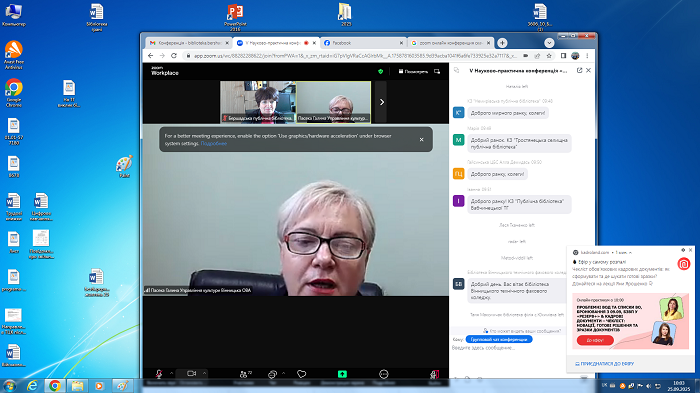Click the chat avatar 'М' by Марія's message

(x=458, y=140)
